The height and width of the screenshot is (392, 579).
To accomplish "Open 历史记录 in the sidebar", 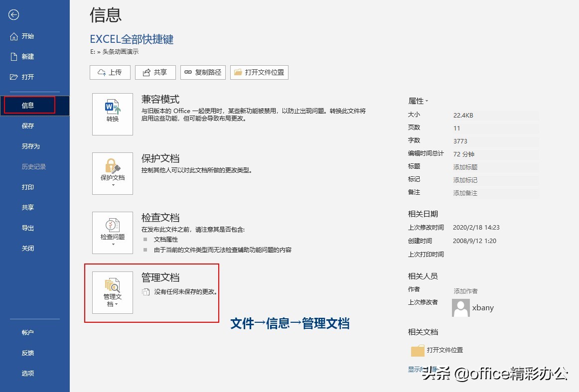I will (x=35, y=166).
